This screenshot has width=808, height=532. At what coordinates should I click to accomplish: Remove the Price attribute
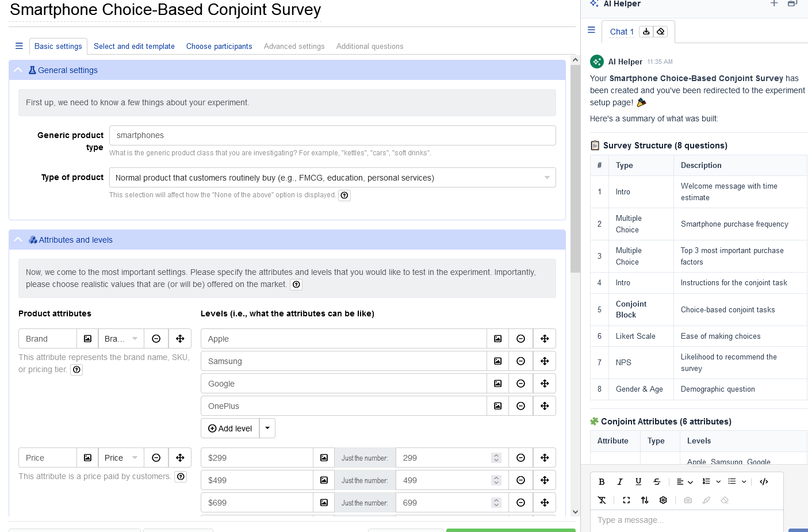coord(156,458)
